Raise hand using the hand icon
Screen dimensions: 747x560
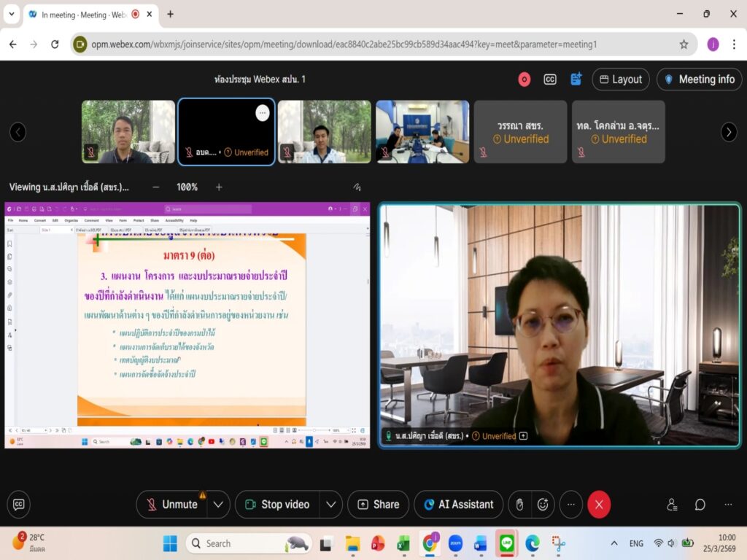519,505
